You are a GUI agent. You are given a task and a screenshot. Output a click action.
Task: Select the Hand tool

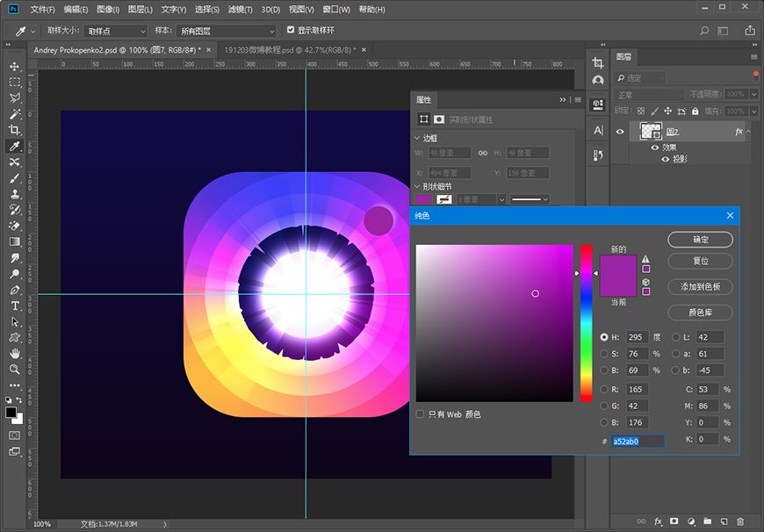click(15, 353)
